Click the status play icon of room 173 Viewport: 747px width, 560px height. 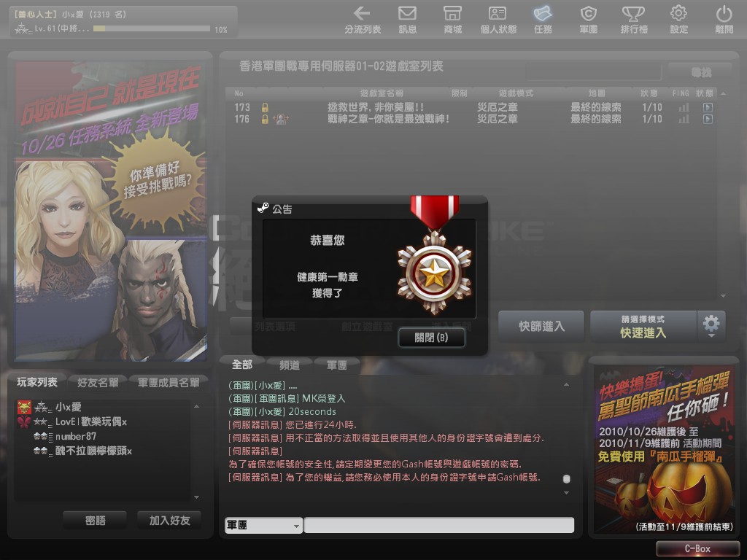click(x=708, y=107)
